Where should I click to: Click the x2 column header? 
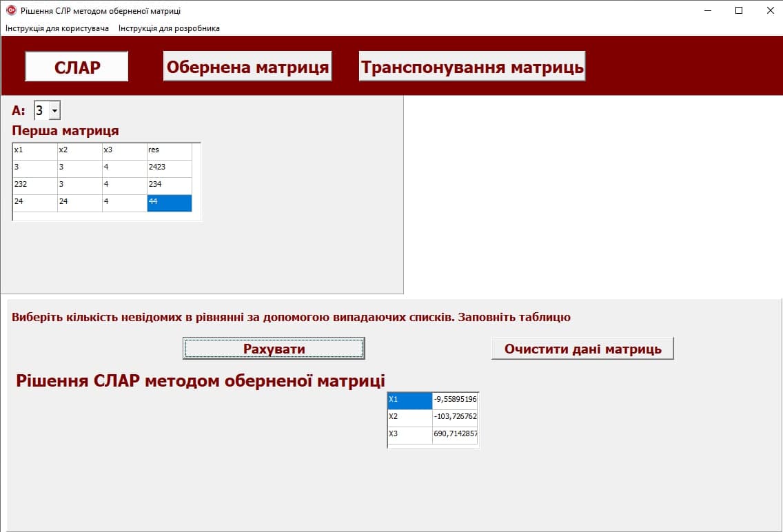[80, 151]
